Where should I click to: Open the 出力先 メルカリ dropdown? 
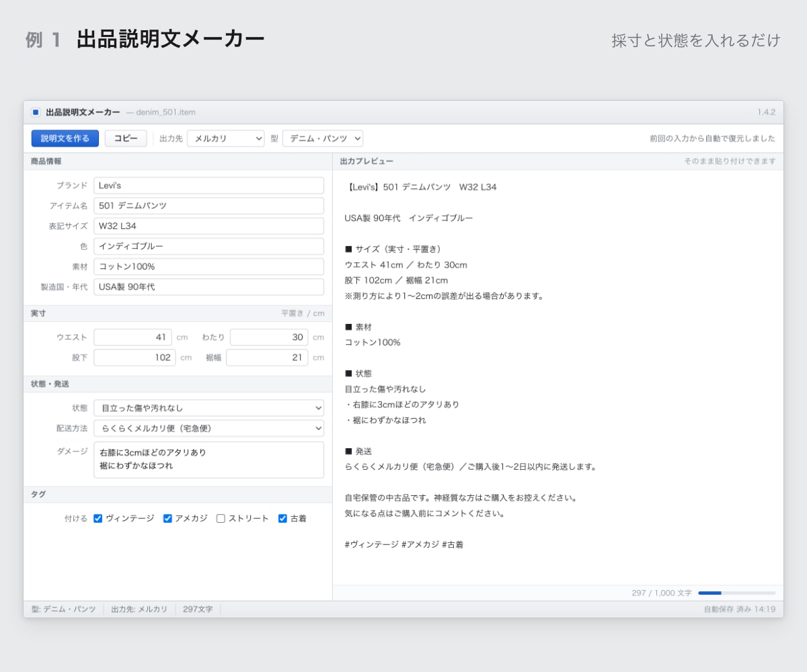226,138
